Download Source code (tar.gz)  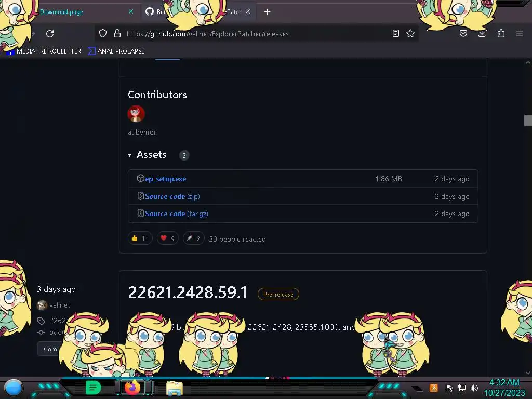point(177,214)
